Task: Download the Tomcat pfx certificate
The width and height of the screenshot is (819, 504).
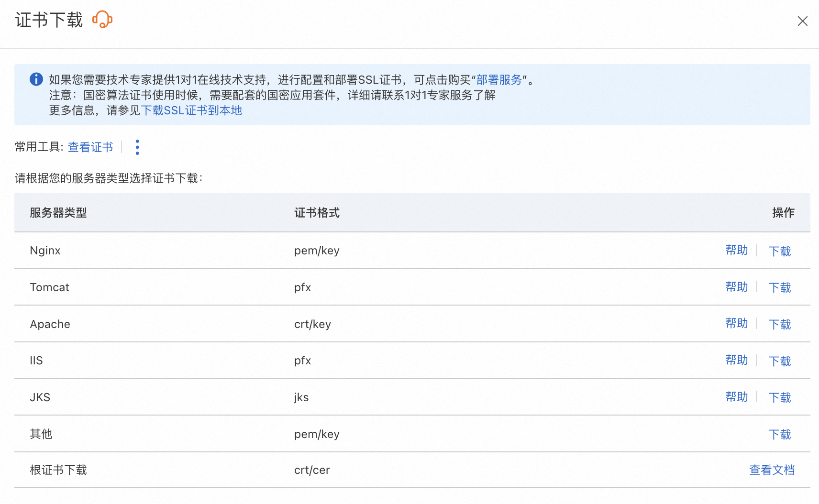Action: (x=780, y=287)
